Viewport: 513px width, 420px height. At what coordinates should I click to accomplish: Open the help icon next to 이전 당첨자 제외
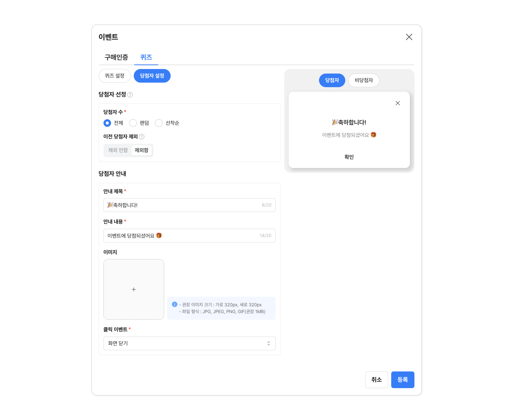(142, 137)
